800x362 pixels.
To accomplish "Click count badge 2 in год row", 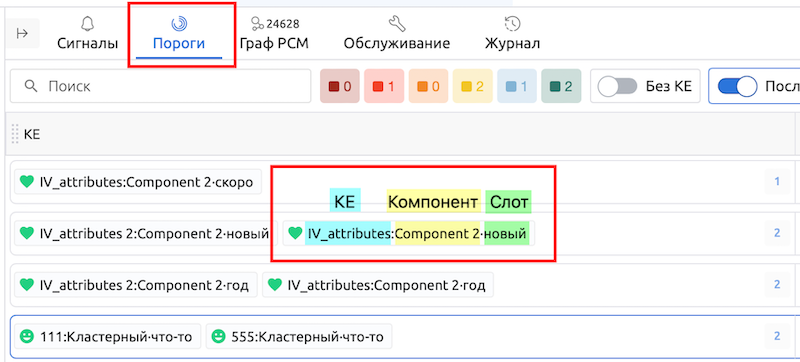I will [x=777, y=285].
